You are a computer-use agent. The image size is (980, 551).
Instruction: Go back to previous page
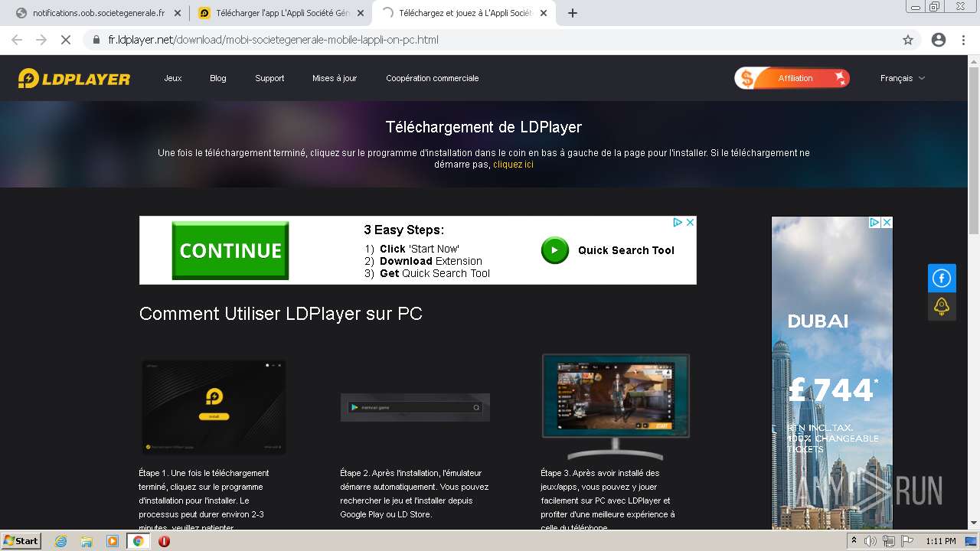(17, 40)
